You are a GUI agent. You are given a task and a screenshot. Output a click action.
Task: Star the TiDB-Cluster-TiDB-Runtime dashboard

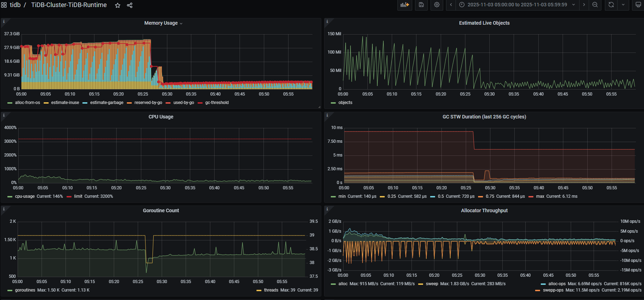pos(118,5)
